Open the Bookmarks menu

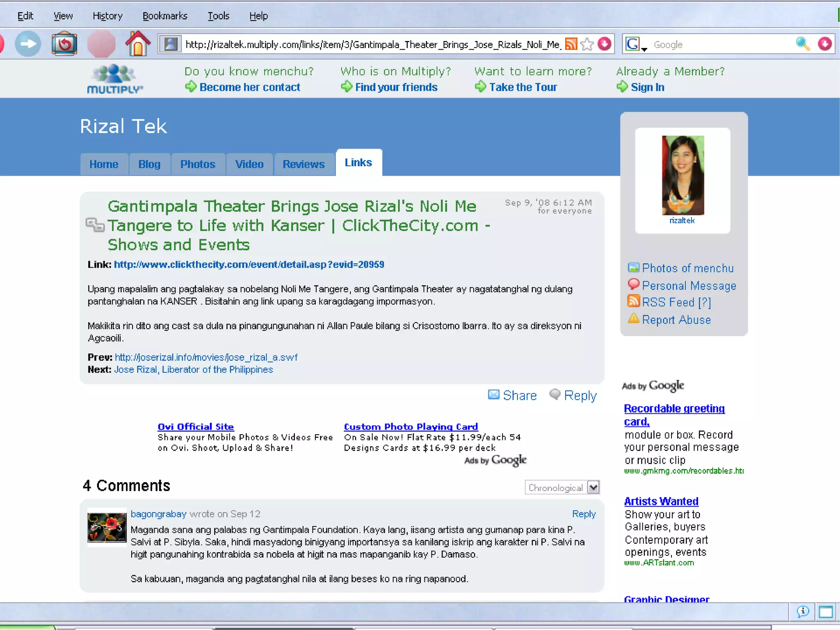[x=165, y=16]
